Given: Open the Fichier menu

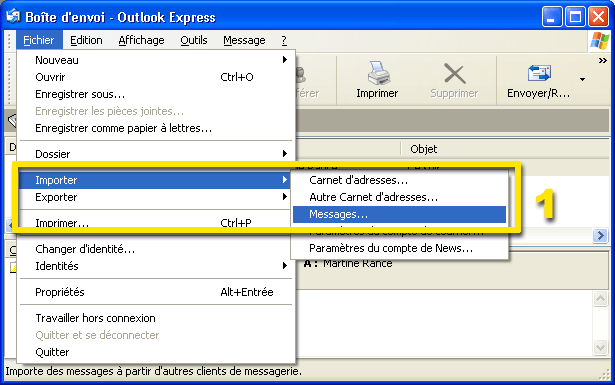Looking at the screenshot, I should pos(39,40).
